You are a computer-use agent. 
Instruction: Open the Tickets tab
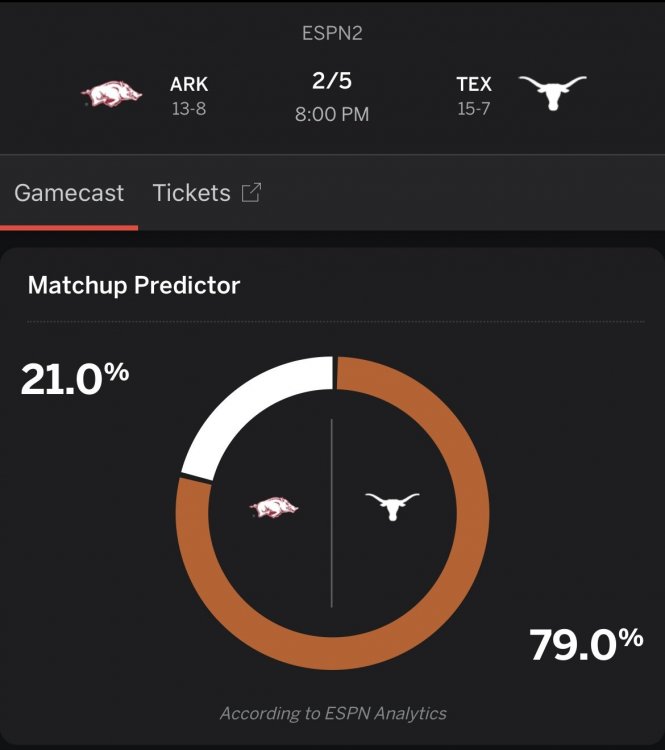[x=192, y=193]
